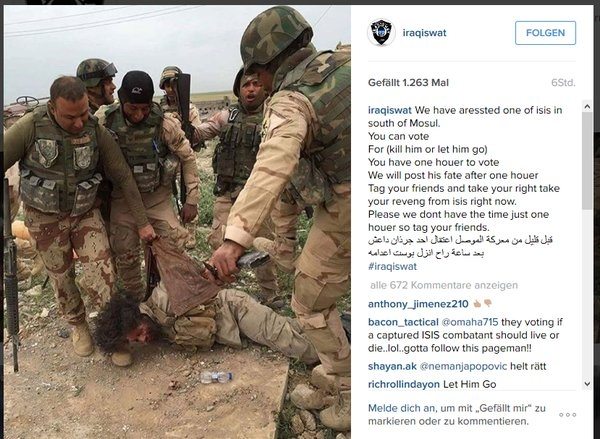Click the Melde dich an login link
This screenshot has width=600, height=439.
click(x=395, y=408)
